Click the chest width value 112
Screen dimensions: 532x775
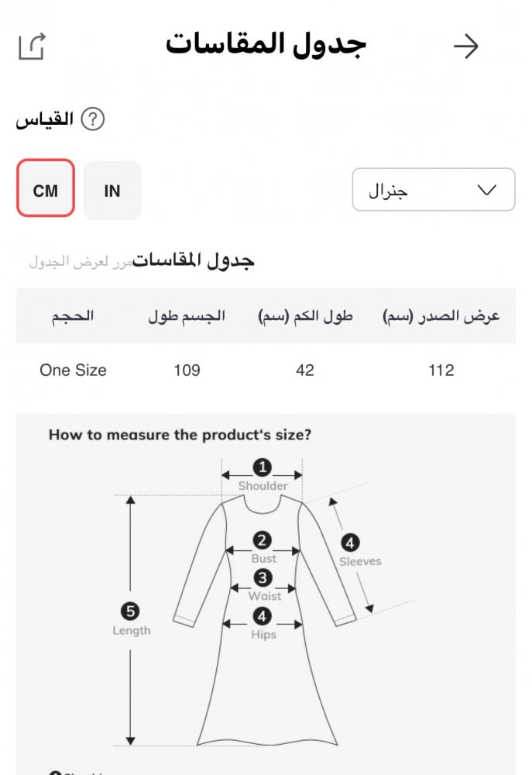click(441, 370)
